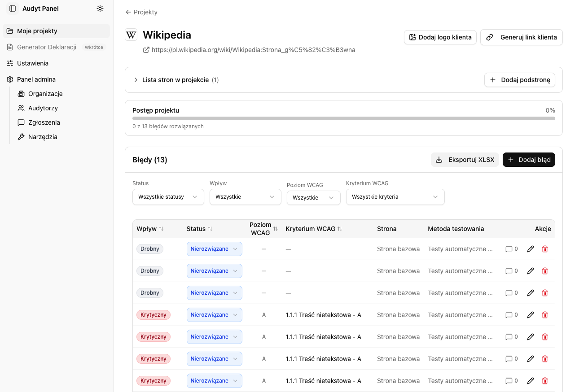The image size is (579, 392).
Task: Edit the error in the second Drobny row
Action: click(531, 271)
